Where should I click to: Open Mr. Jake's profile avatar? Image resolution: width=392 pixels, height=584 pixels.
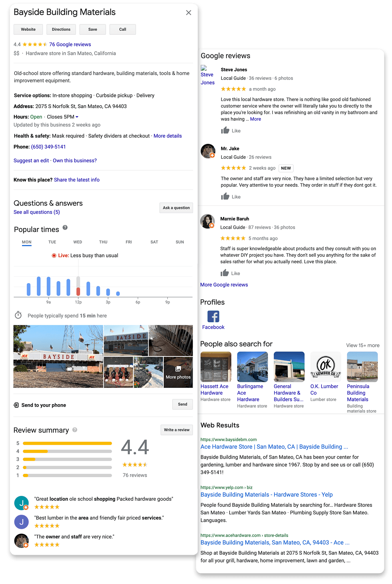[208, 151]
